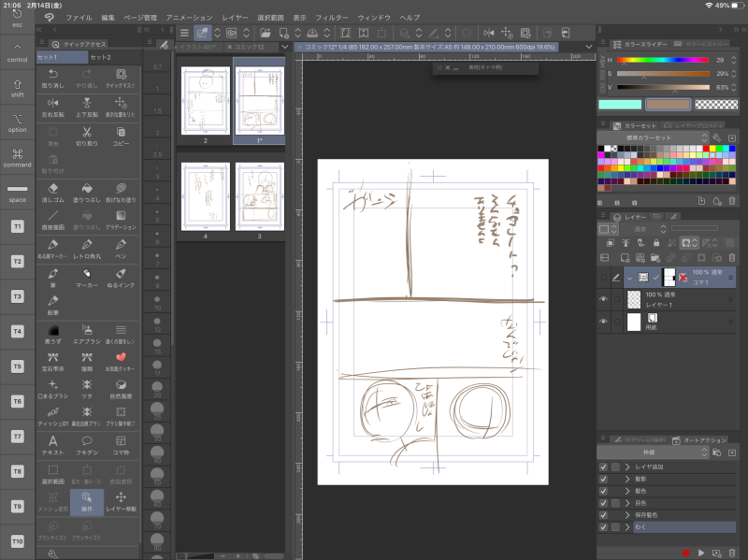Image resolution: width=748 pixels, height=560 pixels.
Task: Open the 枠線 action set dropdown
Action: coord(653,452)
